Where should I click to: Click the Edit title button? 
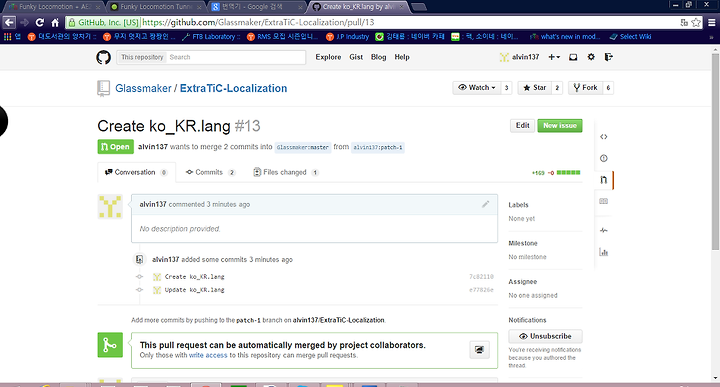(x=523, y=126)
